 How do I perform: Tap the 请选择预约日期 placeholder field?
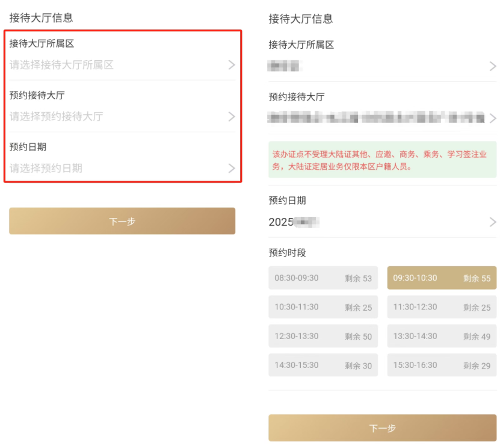(46, 169)
